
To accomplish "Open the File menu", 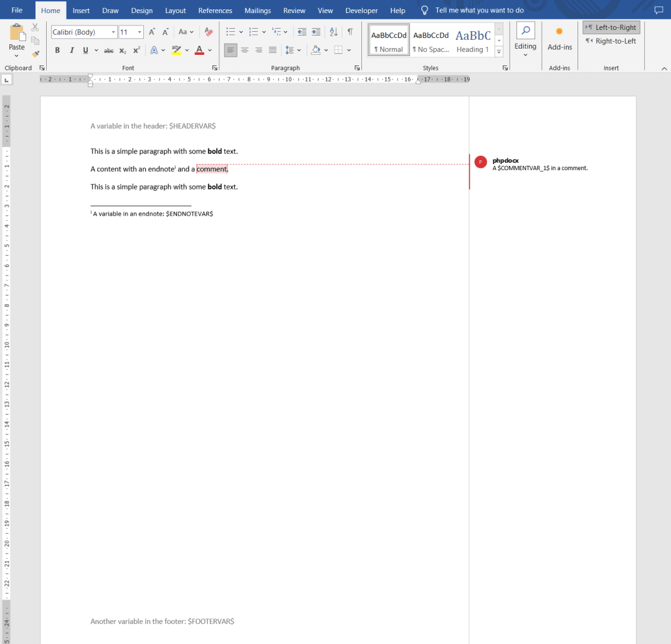I will point(17,10).
